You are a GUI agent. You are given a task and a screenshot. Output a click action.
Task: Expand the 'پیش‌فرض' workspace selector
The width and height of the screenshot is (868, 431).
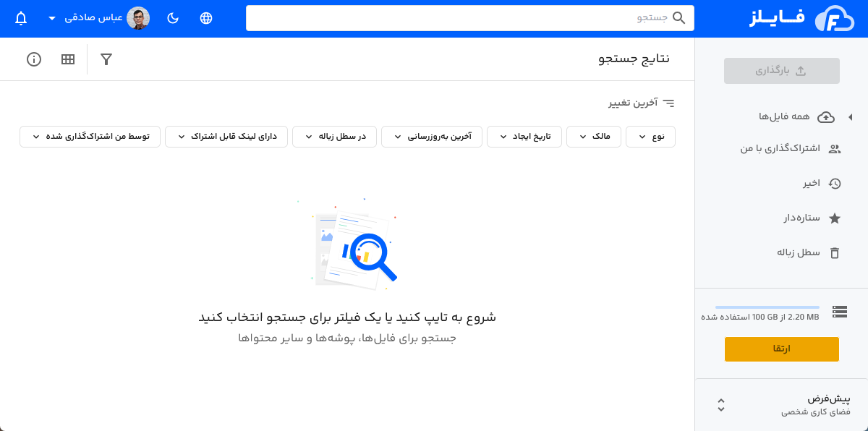point(721,405)
